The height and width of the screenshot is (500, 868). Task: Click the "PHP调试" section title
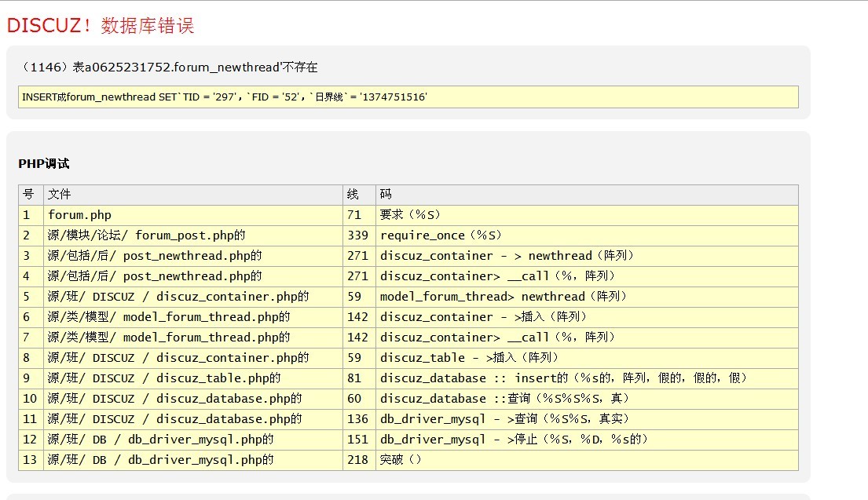pyautogui.click(x=44, y=164)
